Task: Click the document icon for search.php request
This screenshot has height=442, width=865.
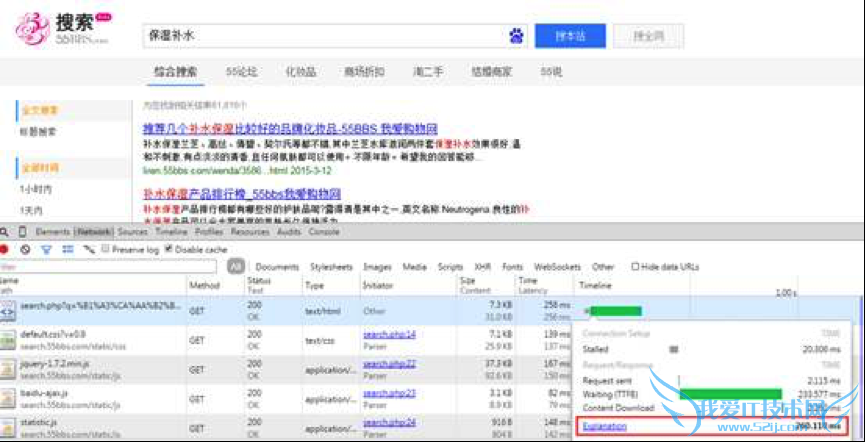Action: click(7, 310)
